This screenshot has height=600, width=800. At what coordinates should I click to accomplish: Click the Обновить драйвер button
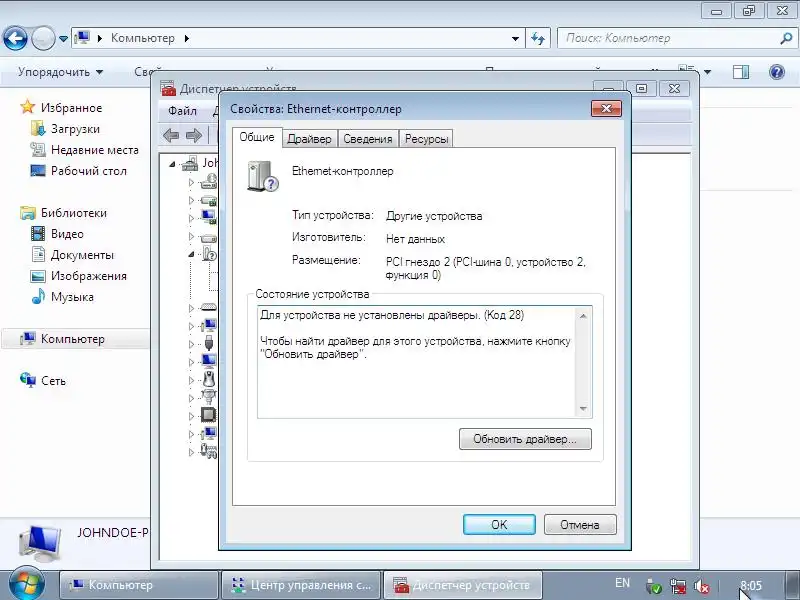point(525,439)
